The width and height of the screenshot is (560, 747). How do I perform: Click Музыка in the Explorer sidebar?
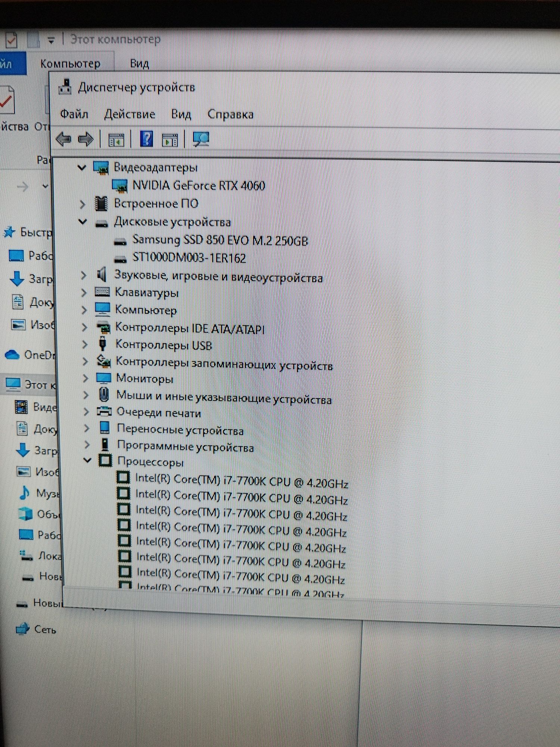click(x=47, y=493)
